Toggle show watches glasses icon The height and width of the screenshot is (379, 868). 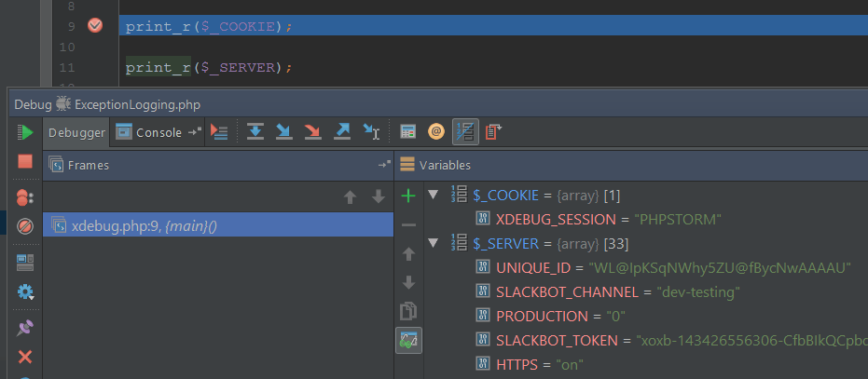tap(408, 340)
